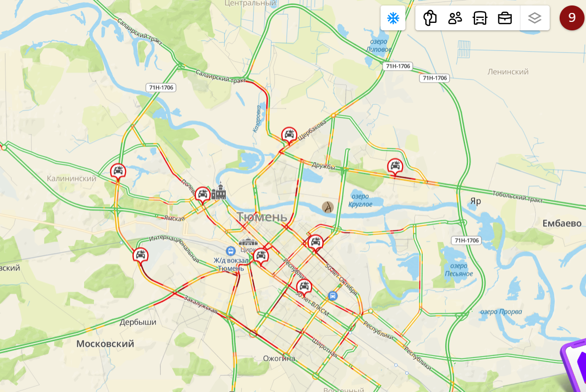Click the accident marker near 50 лет ВЛКСМ
586x392 pixels.
[x=304, y=288]
